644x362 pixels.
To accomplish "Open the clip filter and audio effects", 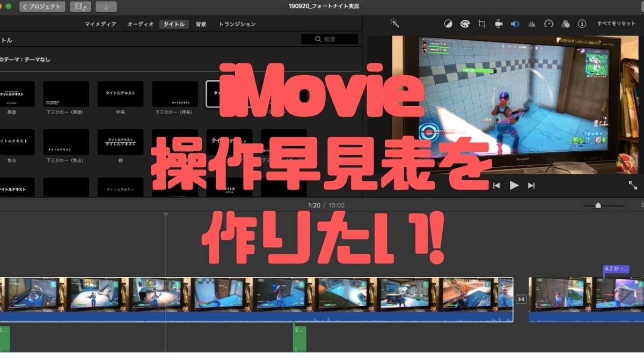I will coord(565,24).
